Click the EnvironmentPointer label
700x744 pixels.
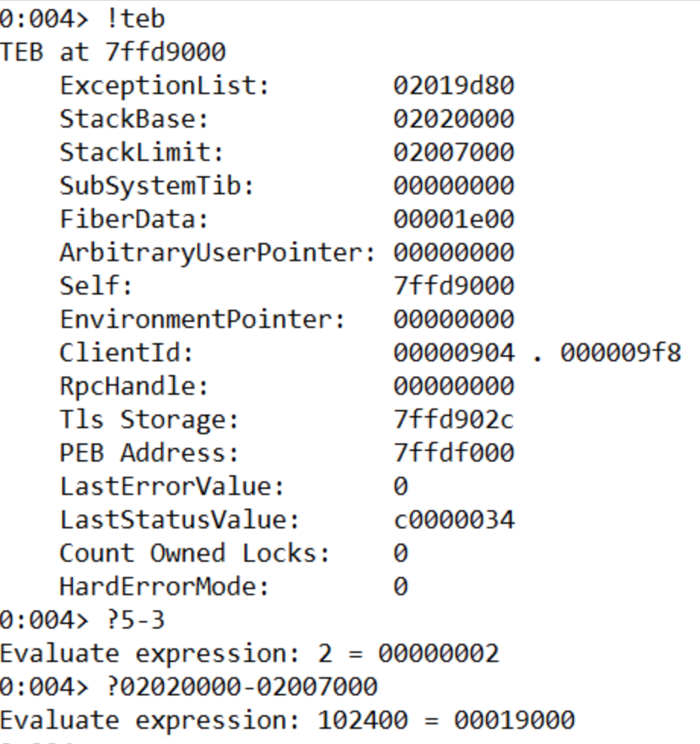(203, 320)
